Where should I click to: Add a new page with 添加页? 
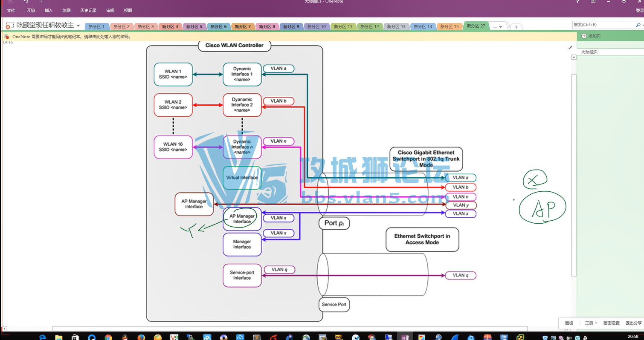(595, 36)
